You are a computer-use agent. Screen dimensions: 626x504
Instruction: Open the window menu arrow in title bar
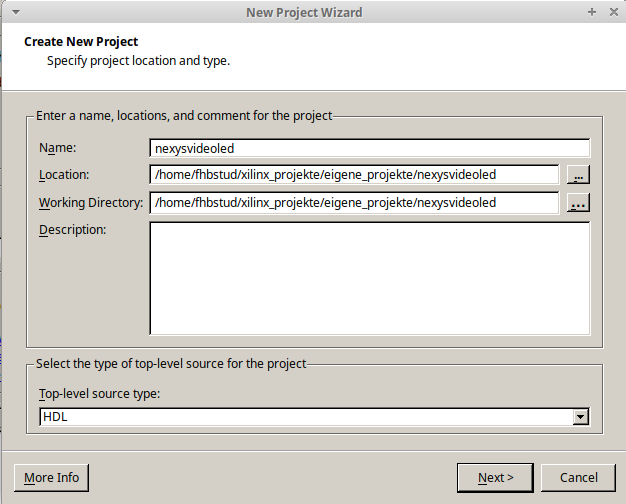pyautogui.click(x=12, y=12)
